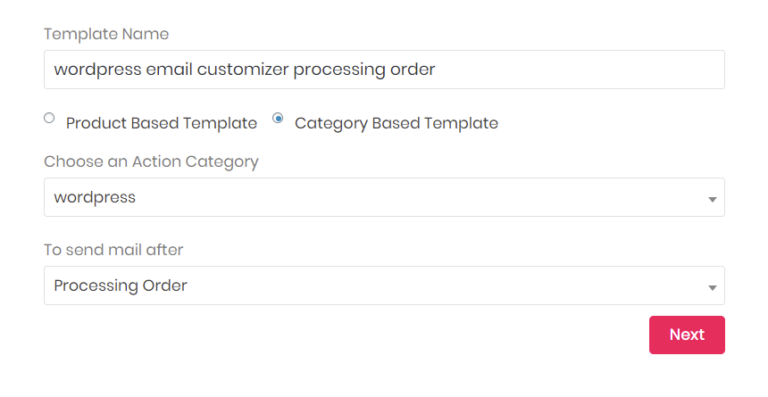Viewport: 768px width, 397px height.
Task: Click the "To send mail after" label
Action: [114, 250]
